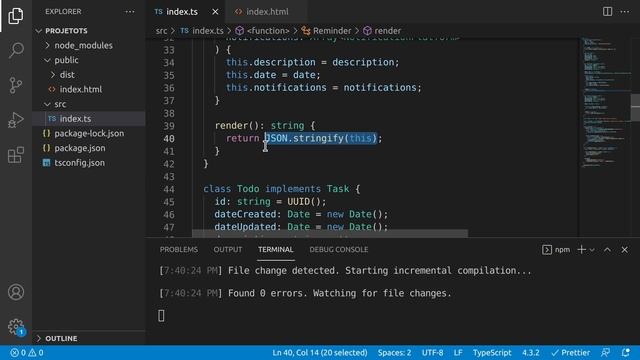
Task: Open the feedback icon in status bar
Action: [606, 353]
